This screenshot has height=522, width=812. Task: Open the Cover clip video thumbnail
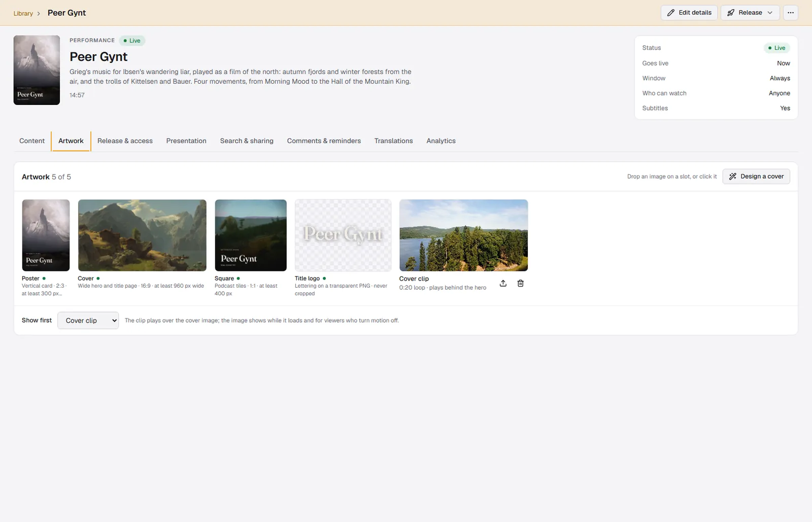pos(463,235)
